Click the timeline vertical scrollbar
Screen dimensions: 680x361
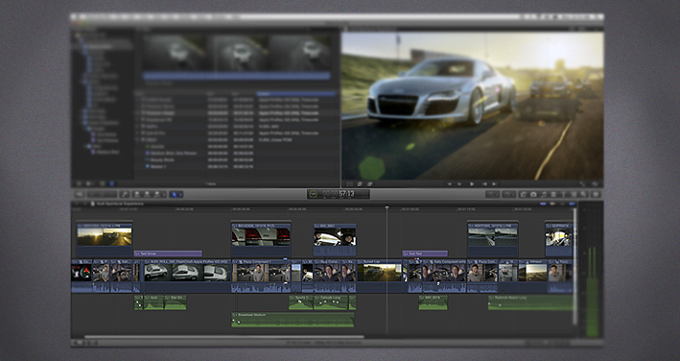point(575,267)
